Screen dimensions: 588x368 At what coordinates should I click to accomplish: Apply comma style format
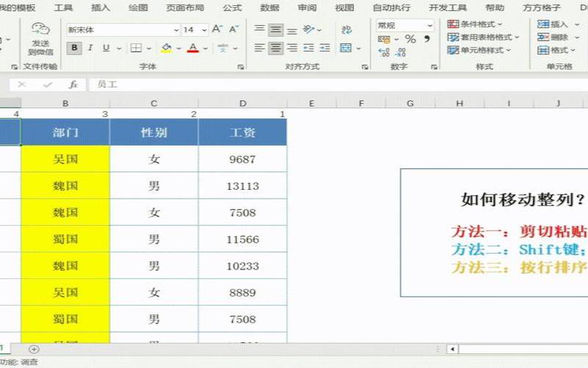[x=427, y=39]
